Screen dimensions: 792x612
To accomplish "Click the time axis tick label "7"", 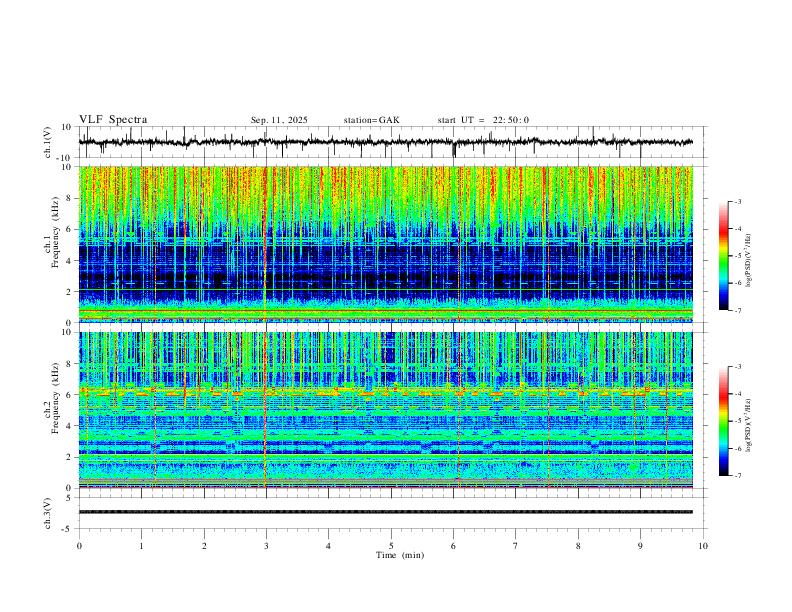I will pos(516,546).
